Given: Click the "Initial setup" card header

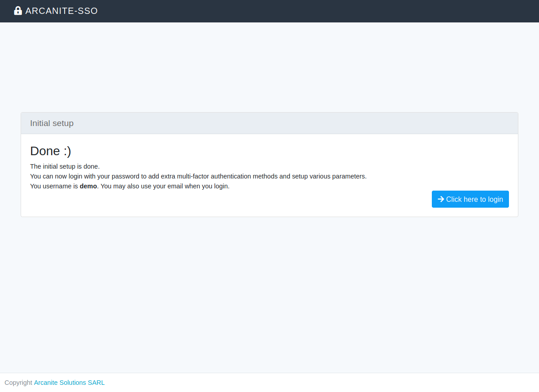Looking at the screenshot, I should click(x=269, y=123).
